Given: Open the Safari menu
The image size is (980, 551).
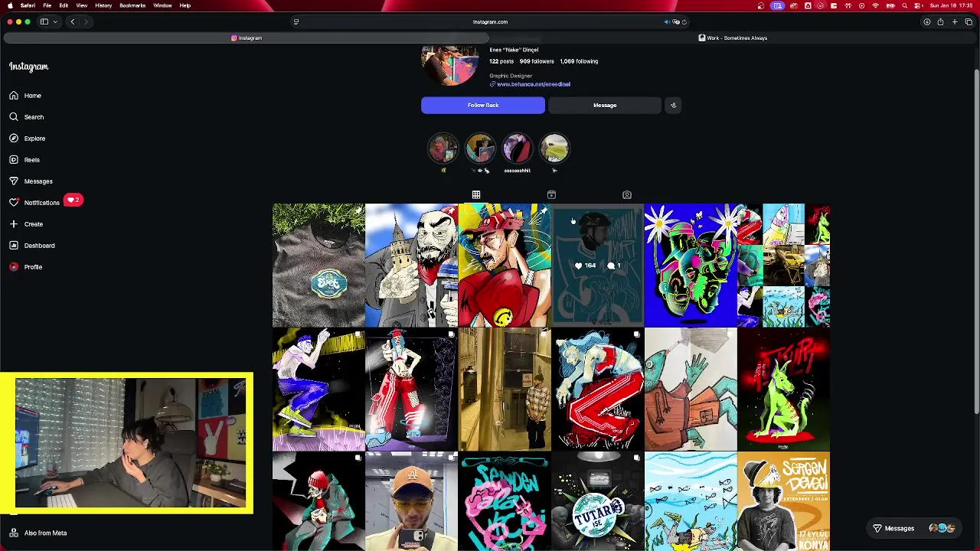Looking at the screenshot, I should coord(28,5).
